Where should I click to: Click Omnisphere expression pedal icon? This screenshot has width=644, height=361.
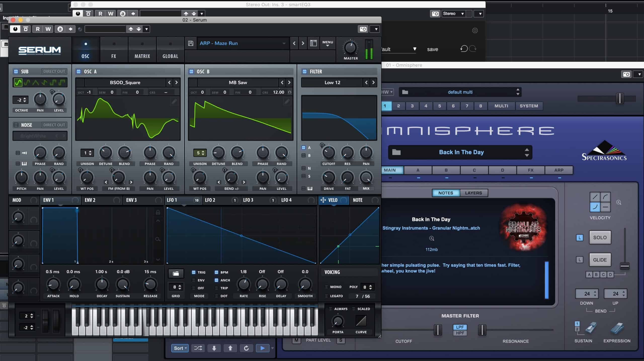pos(617,328)
